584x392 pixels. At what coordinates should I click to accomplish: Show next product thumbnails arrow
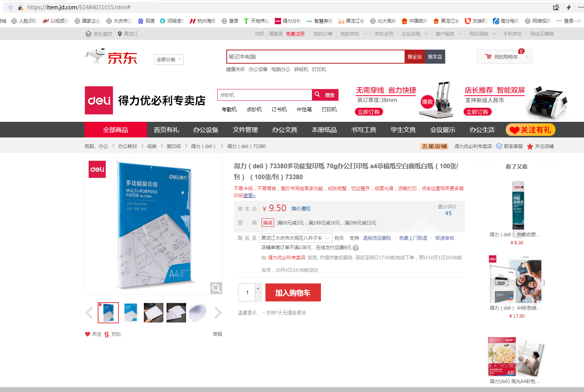pyautogui.click(x=218, y=313)
